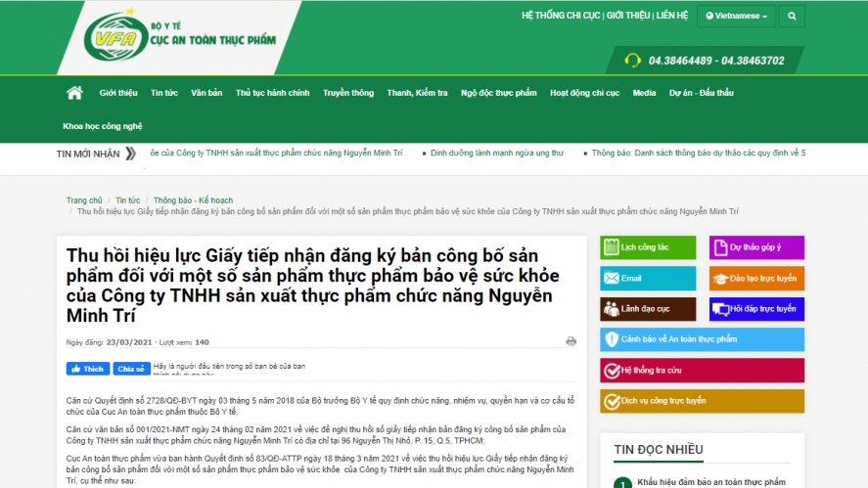The width and height of the screenshot is (868, 488).
Task: Open the Giới thiệu menu
Action: [118, 93]
